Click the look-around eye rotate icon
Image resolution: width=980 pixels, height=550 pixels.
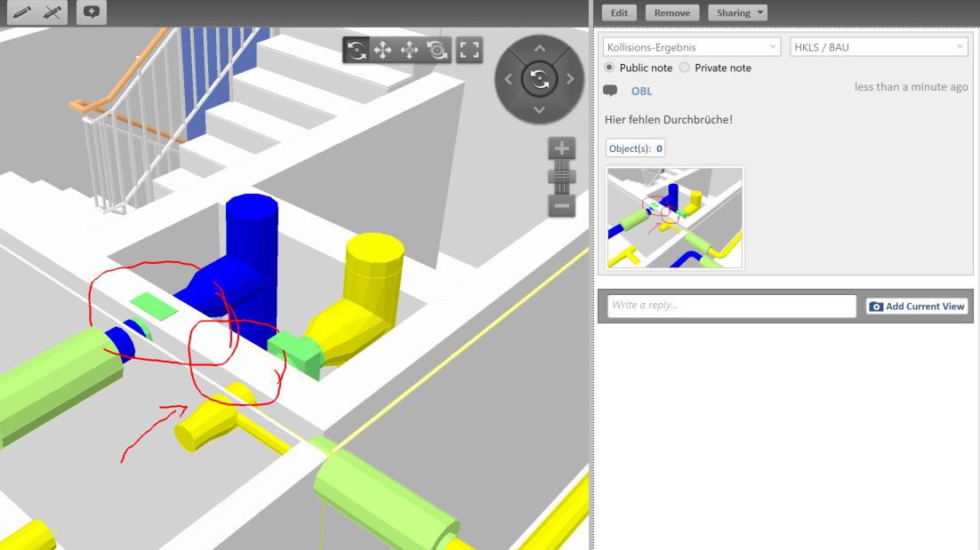(x=438, y=51)
